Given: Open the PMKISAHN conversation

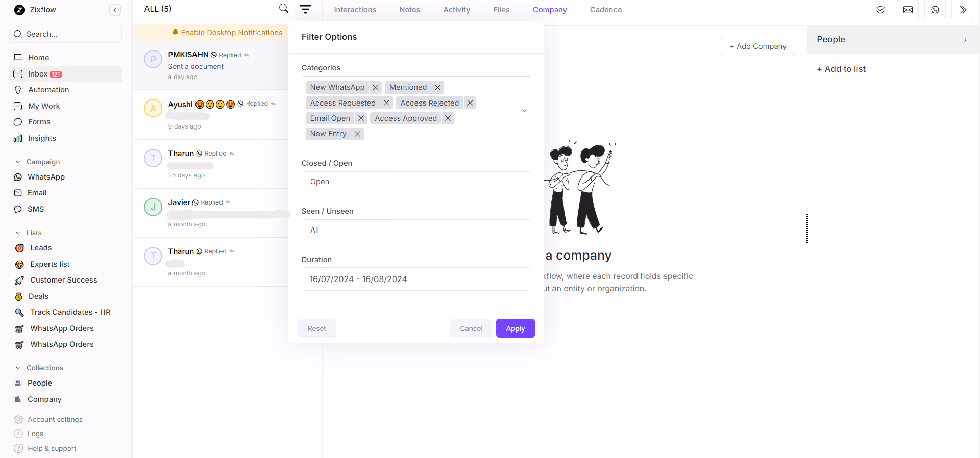Looking at the screenshot, I should (x=210, y=65).
